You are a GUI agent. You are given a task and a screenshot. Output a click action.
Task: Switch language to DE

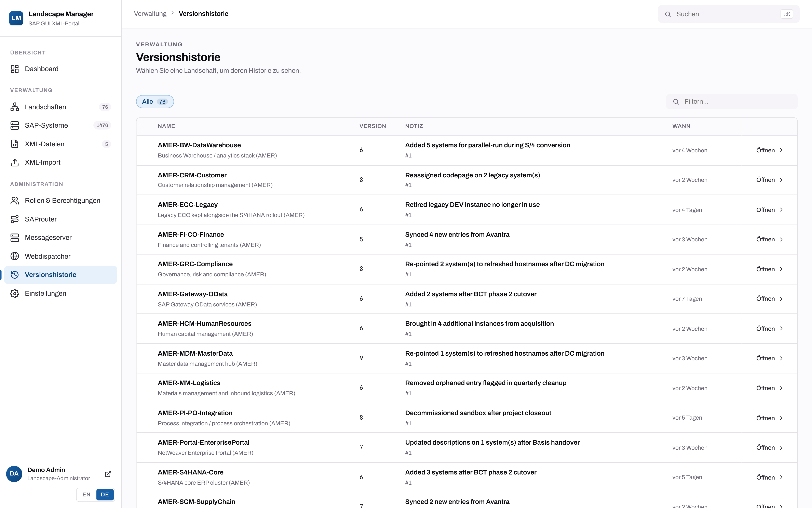click(x=105, y=495)
